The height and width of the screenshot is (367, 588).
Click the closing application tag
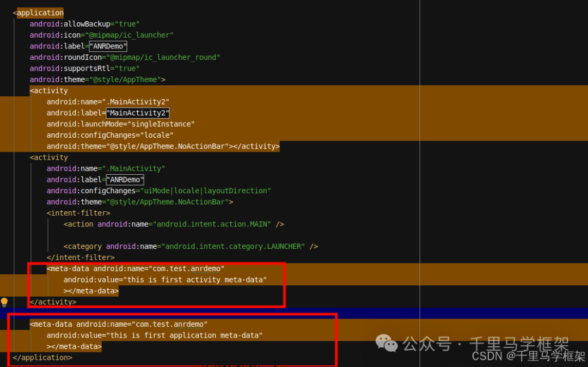tap(42, 358)
